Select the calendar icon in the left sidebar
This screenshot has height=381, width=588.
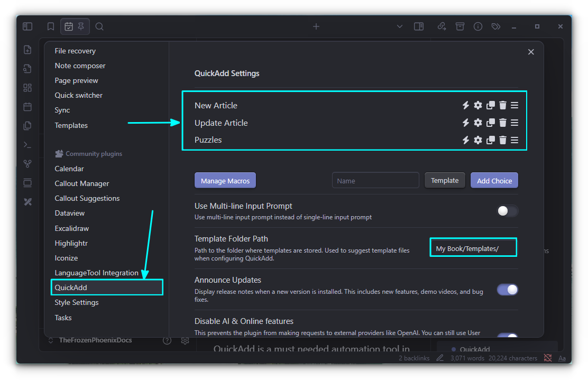click(27, 106)
